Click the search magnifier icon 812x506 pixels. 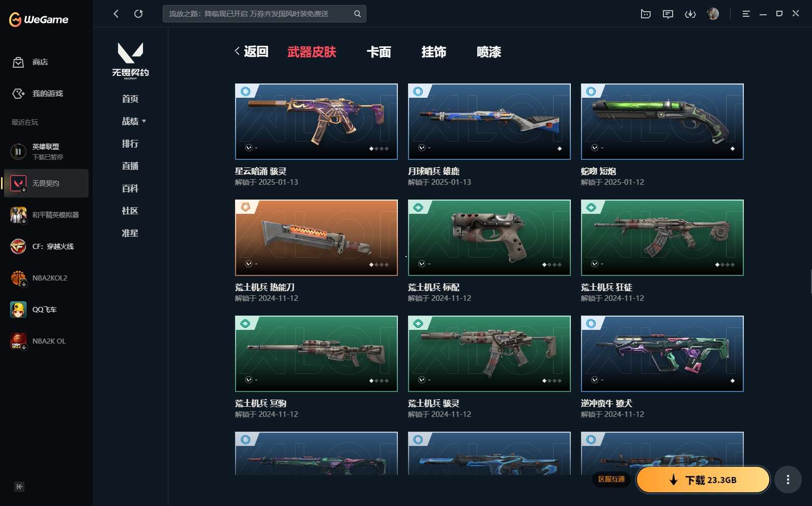pos(357,14)
